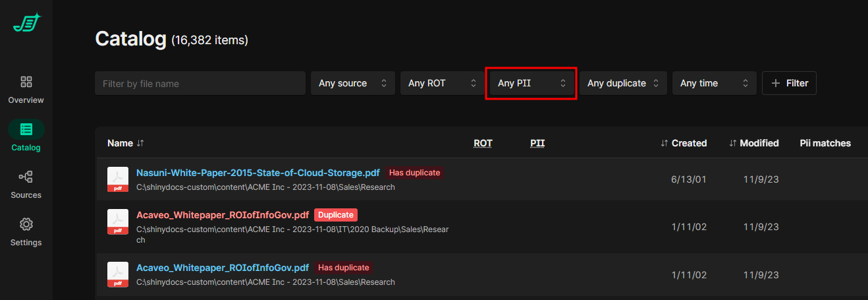Go to the Sources section

26,185
